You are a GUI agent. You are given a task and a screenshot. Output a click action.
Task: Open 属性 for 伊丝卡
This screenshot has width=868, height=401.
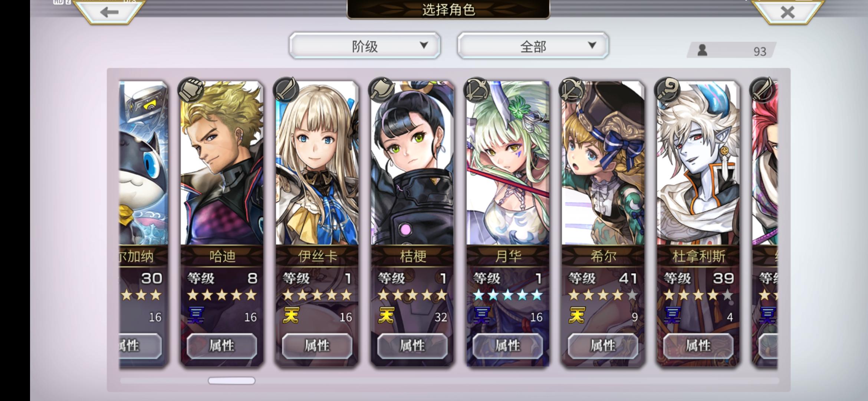pyautogui.click(x=317, y=346)
